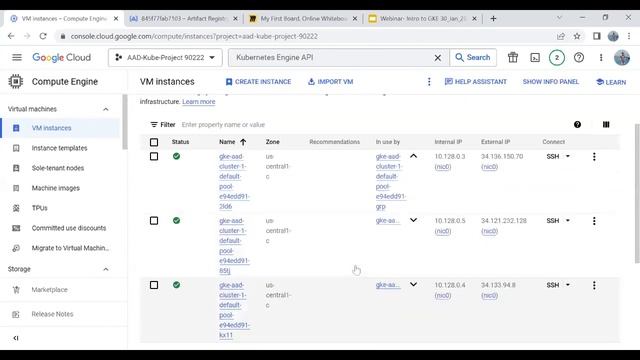Open Instance templates in sidebar
Screen dimensions: 640x360
[60, 148]
